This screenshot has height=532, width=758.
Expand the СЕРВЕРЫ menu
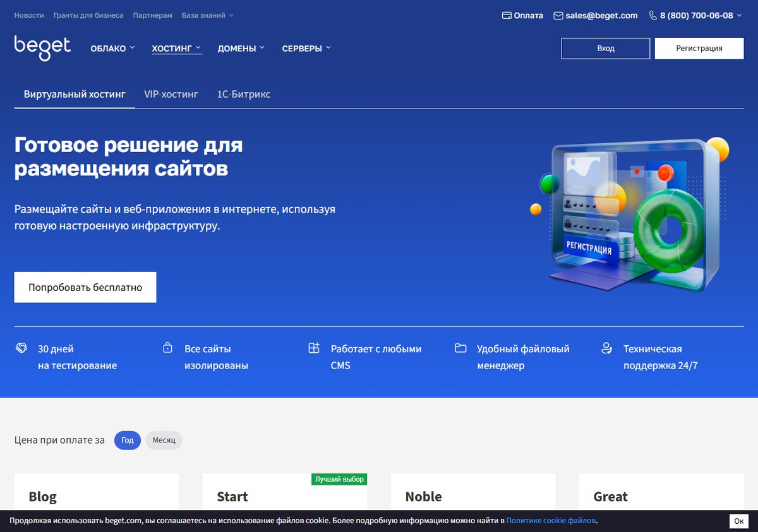tap(306, 48)
